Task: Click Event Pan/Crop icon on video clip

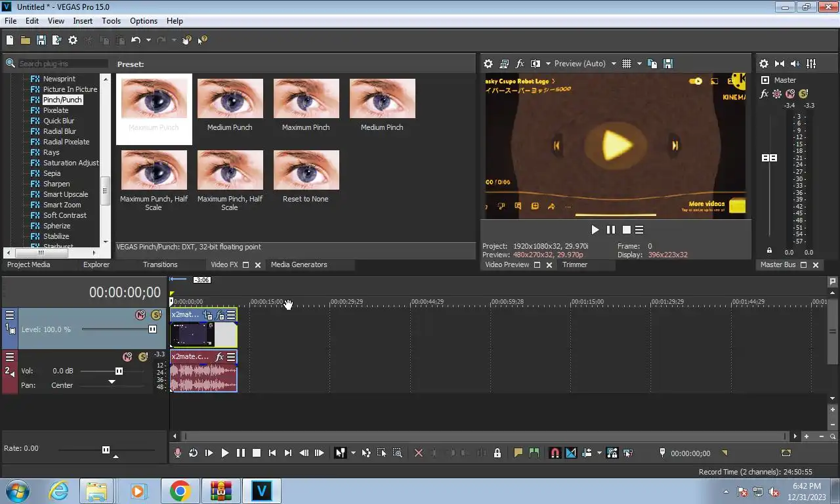Action: pos(208,315)
